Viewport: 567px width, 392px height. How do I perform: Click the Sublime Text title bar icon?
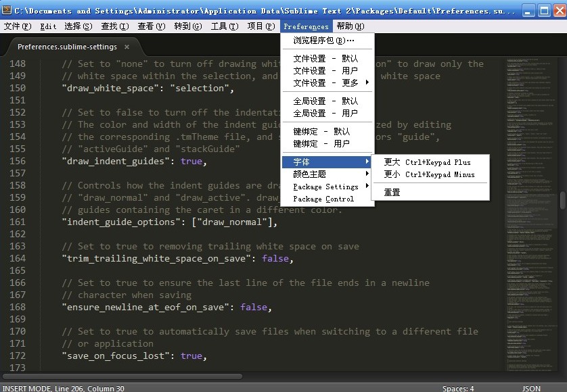pos(7,11)
